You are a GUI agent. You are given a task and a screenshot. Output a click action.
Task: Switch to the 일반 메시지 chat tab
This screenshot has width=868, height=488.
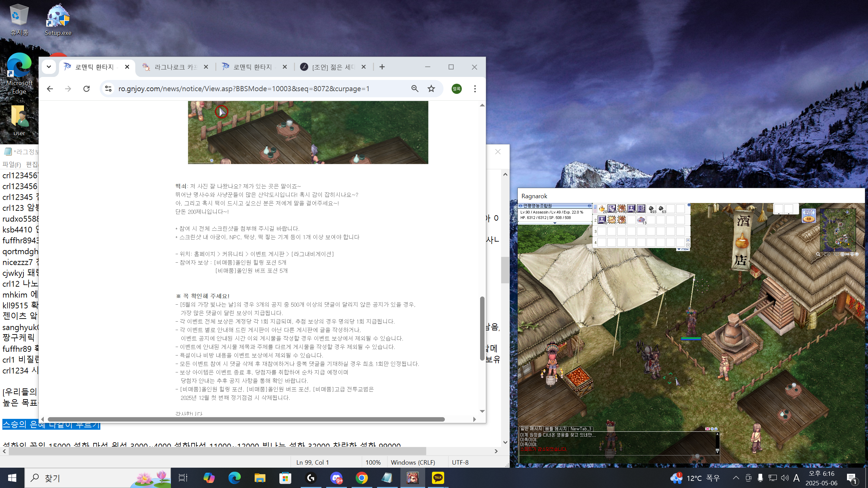pyautogui.click(x=531, y=429)
